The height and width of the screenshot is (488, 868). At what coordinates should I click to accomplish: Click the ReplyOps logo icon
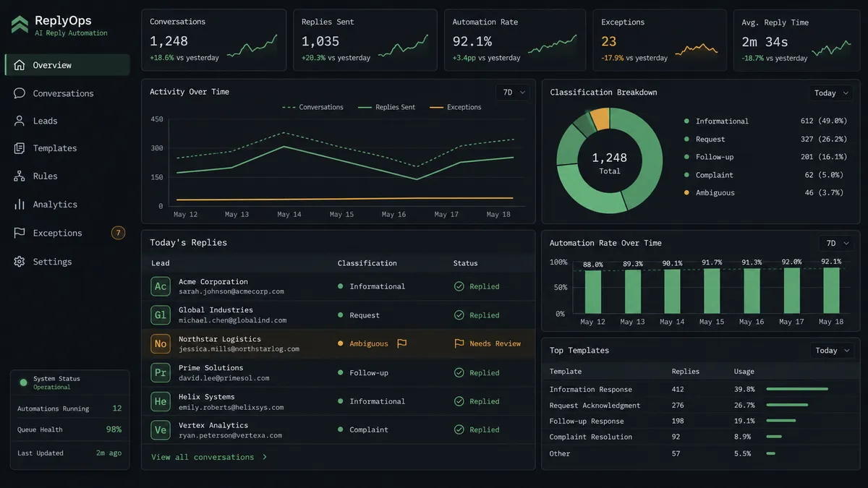[20, 25]
